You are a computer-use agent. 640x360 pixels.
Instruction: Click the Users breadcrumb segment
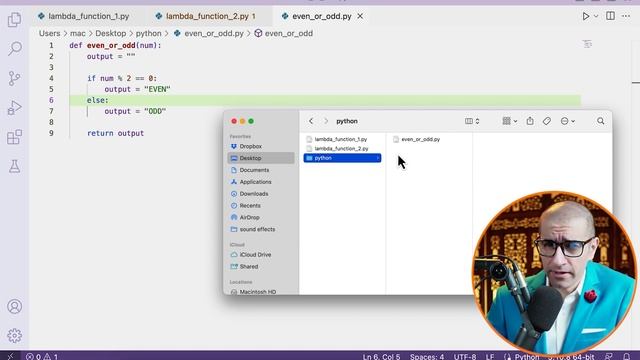49,33
